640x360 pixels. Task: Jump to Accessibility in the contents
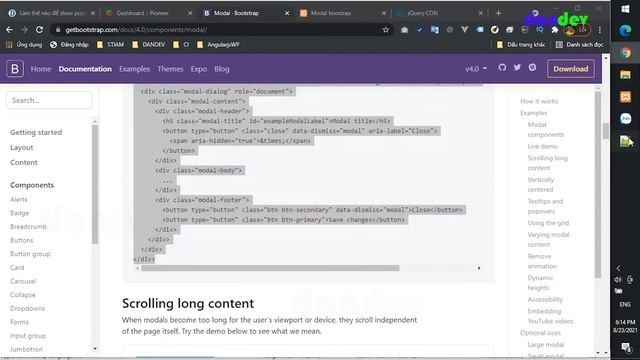click(545, 300)
